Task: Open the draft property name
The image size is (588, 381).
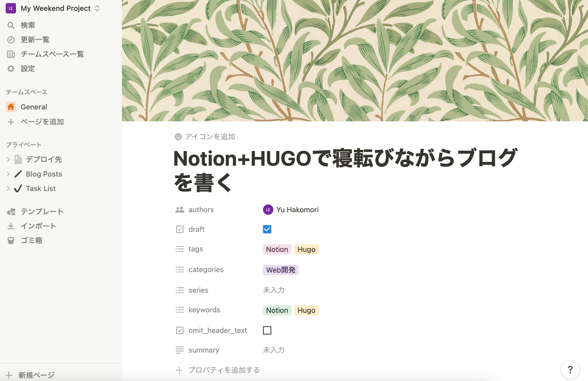Action: pos(197,229)
